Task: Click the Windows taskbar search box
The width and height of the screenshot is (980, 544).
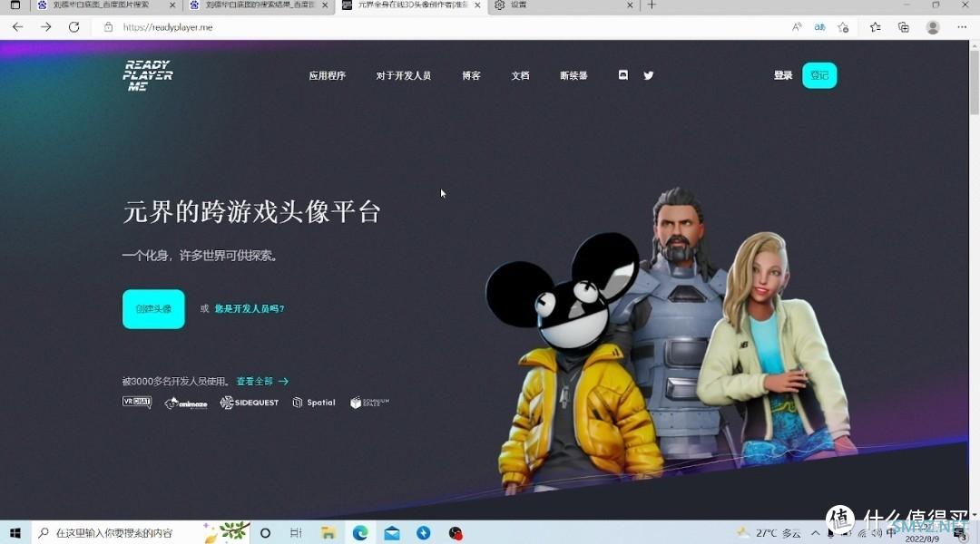Action: 141,533
